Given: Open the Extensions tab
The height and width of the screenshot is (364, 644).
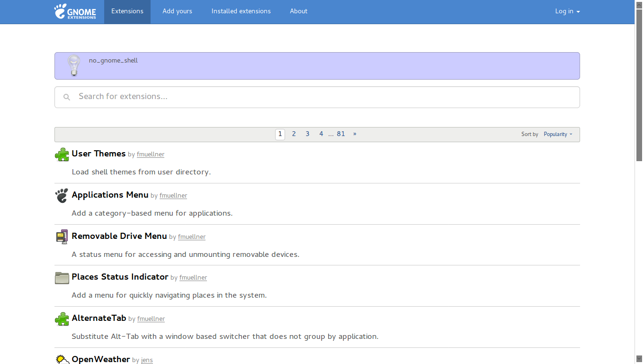Looking at the screenshot, I should (x=127, y=11).
